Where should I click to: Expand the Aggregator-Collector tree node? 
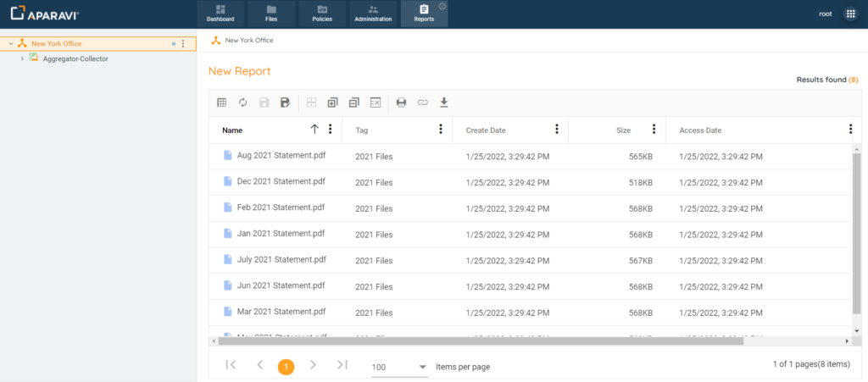tap(23, 58)
